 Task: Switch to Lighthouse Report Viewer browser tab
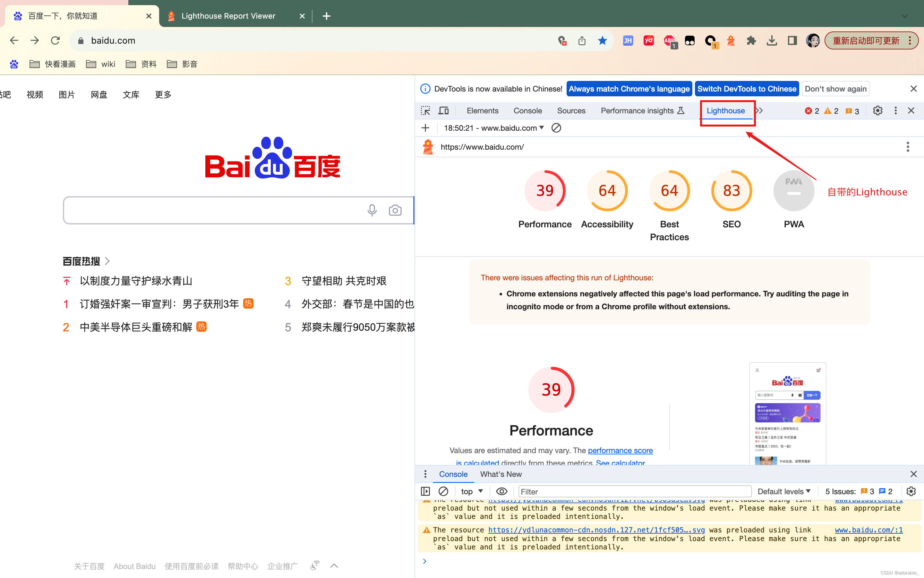pyautogui.click(x=235, y=16)
